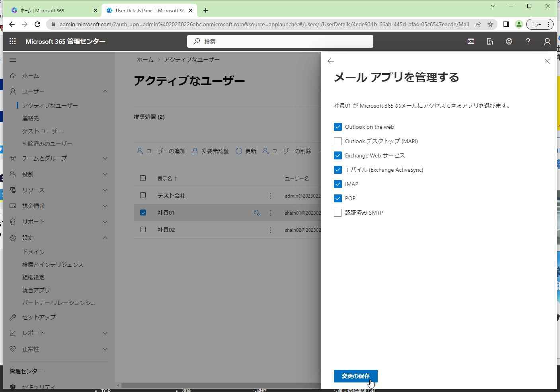This screenshot has width=560, height=392.
Task: Open the help question mark icon
Action: coord(528,41)
